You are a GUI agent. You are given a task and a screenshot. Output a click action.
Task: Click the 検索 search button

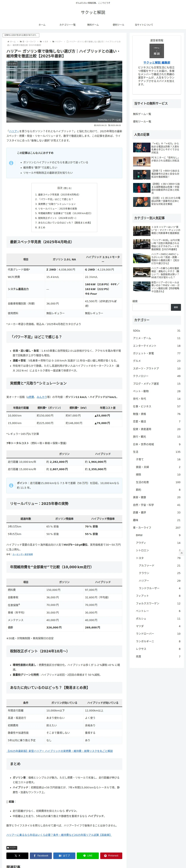[x=176, y=307]
